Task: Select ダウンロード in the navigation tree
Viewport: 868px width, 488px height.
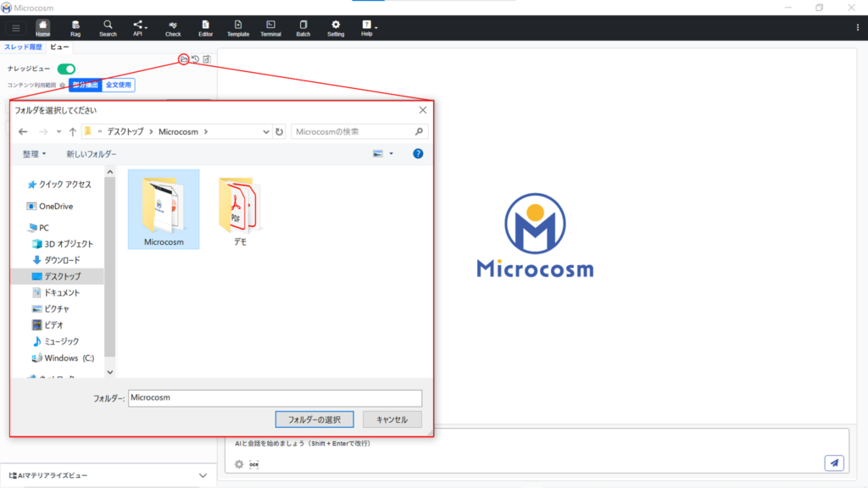Action: pos(57,260)
